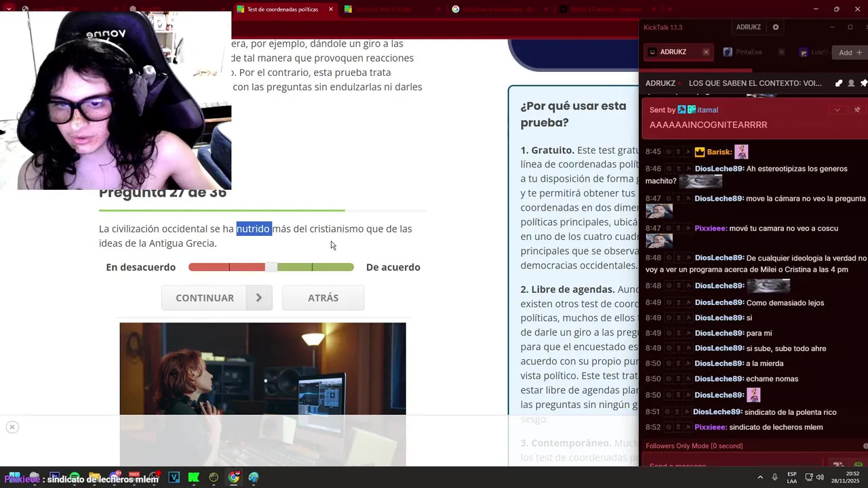Click Barisk username at 8:45
The height and width of the screenshot is (488, 868).
[719, 152]
